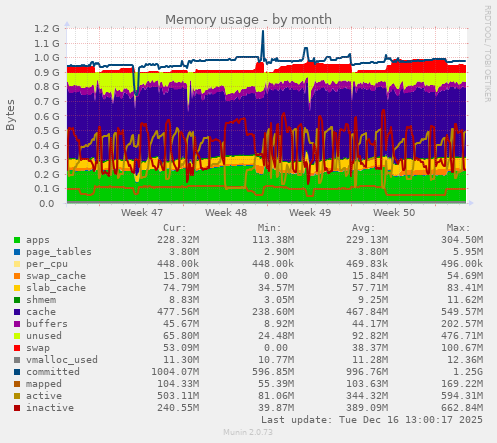Click the inactive dark red legend swatch

click(17, 408)
